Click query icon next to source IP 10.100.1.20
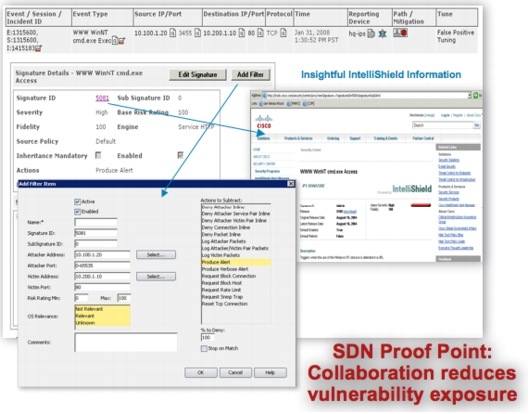The width and height of the screenshot is (529, 414). pyautogui.click(x=172, y=33)
